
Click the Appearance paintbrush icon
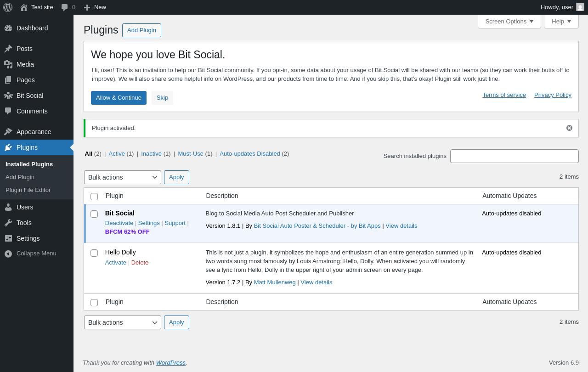pyautogui.click(x=8, y=132)
